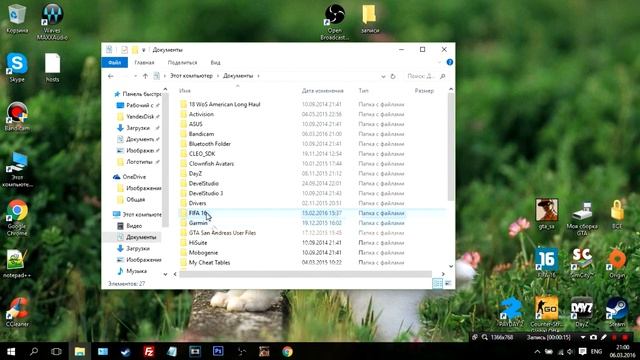
Task: Open the Главная ribbon tab
Action: [x=144, y=62]
